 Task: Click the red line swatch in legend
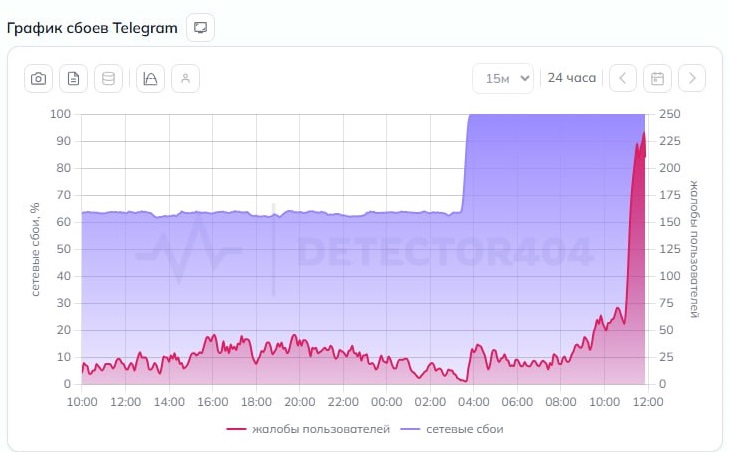tap(236, 428)
